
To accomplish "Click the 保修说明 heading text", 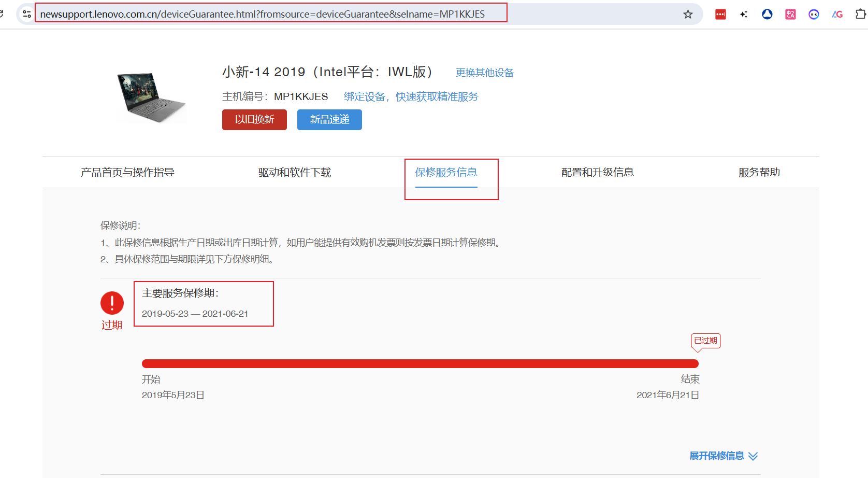I will pyautogui.click(x=121, y=226).
